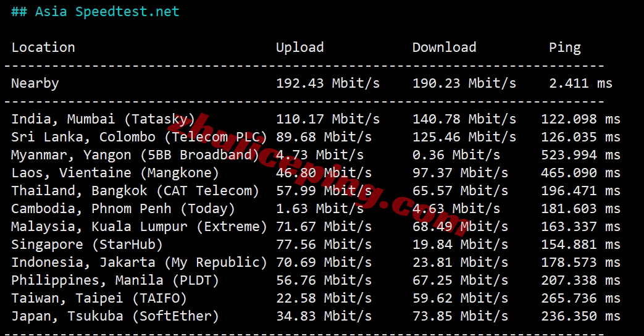Viewport: 644px width, 336px height.
Task: Click Bangkok ping 196.471 ms
Action: click(x=581, y=191)
